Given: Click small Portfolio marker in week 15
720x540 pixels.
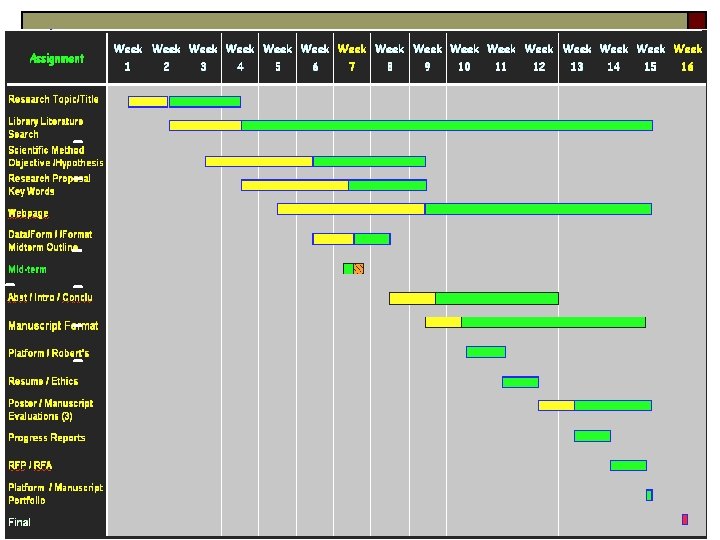Looking at the screenshot, I should 649,495.
